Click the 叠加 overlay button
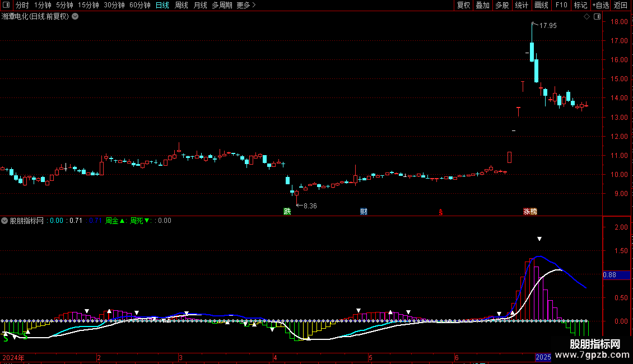Viewport: 633px width, 364px height. point(483,5)
